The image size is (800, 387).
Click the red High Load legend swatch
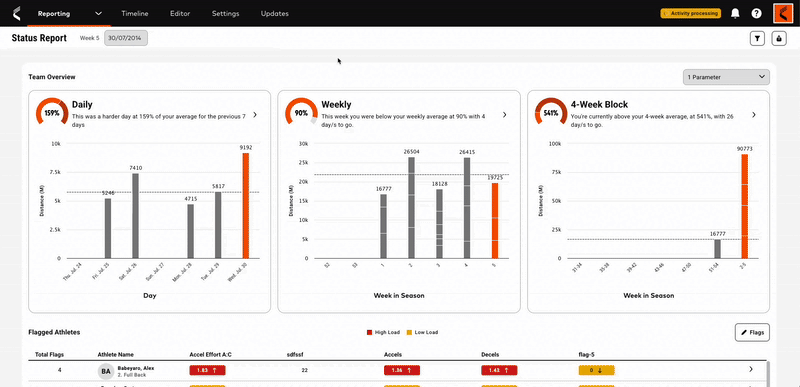pos(370,332)
